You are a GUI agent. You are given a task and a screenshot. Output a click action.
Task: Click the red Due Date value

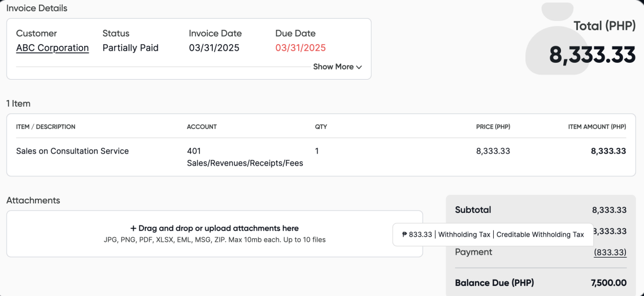click(301, 48)
